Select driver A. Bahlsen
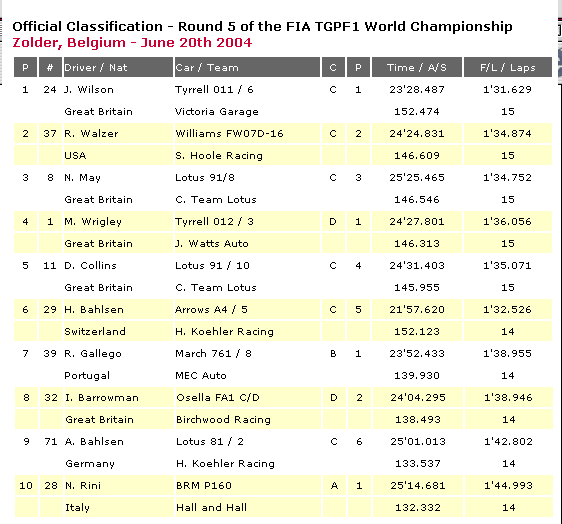Screen dimensions: 562x524 point(95,442)
